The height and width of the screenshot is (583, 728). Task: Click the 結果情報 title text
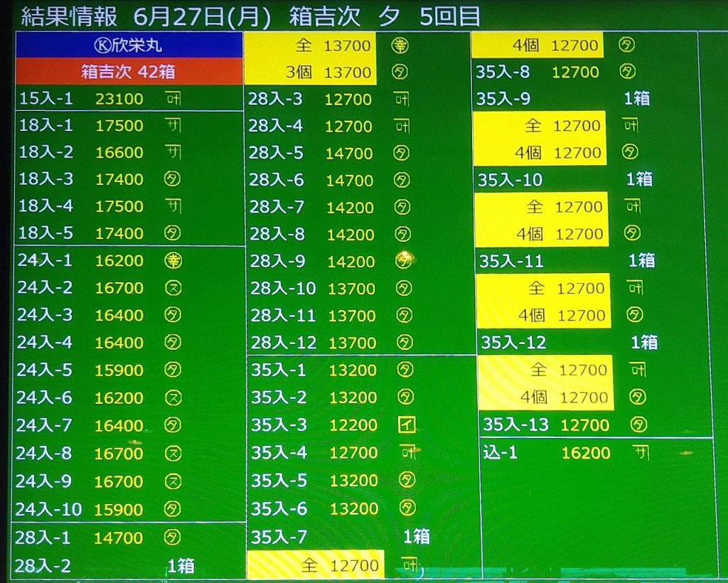click(70, 16)
